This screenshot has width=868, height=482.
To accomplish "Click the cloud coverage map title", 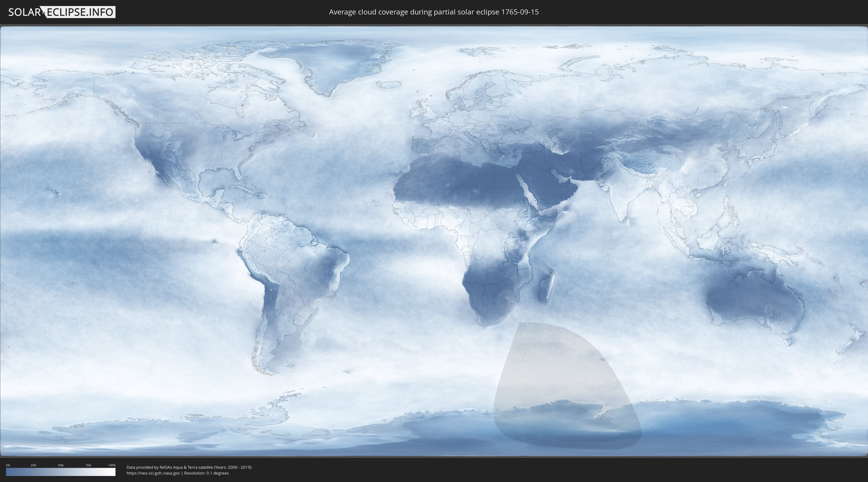I will pyautogui.click(x=434, y=12).
